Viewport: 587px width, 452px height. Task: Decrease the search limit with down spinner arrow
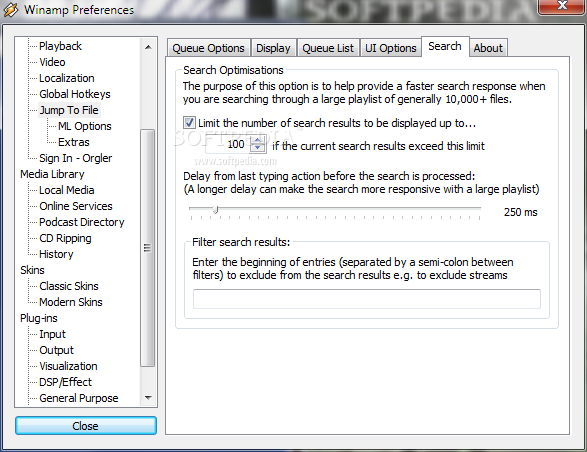257,148
